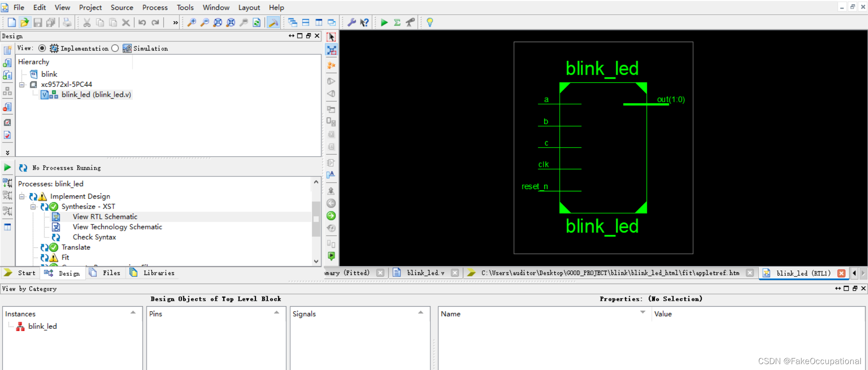
Task: Click the Run process green play icon
Action: [x=7, y=168]
